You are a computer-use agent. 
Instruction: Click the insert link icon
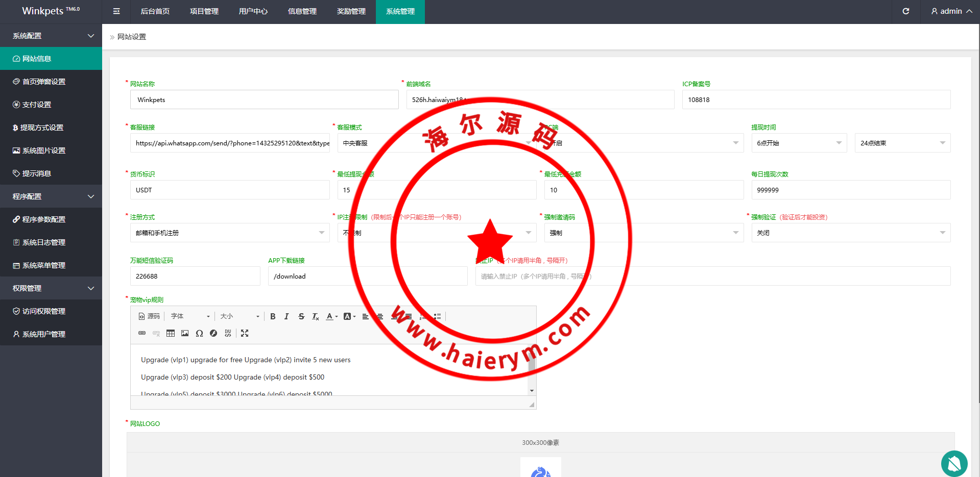[142, 333]
